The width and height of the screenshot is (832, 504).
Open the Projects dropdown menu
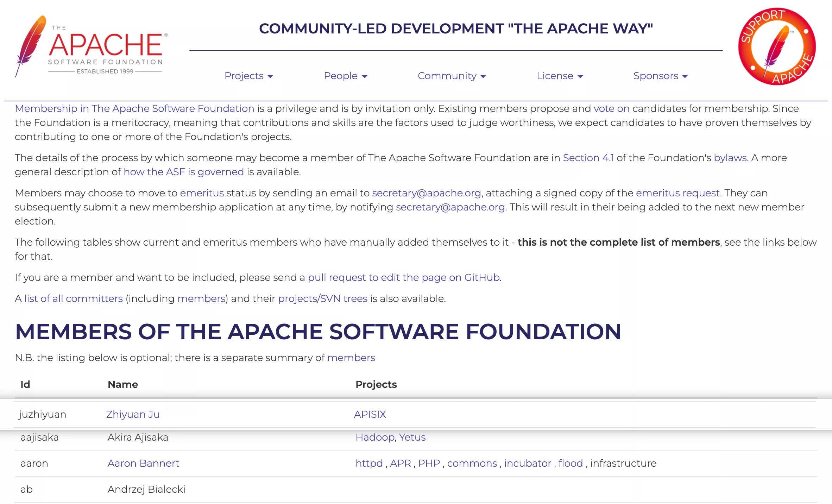(x=248, y=76)
